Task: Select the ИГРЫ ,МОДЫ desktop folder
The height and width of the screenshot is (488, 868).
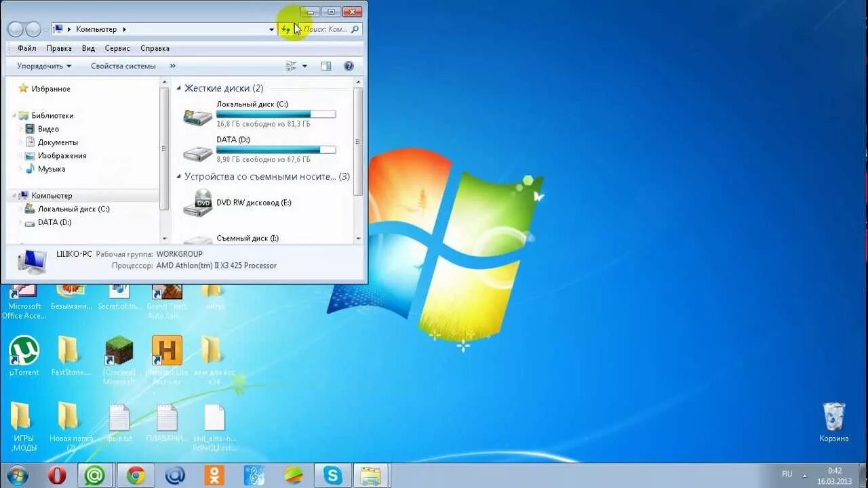Action: pos(23,428)
